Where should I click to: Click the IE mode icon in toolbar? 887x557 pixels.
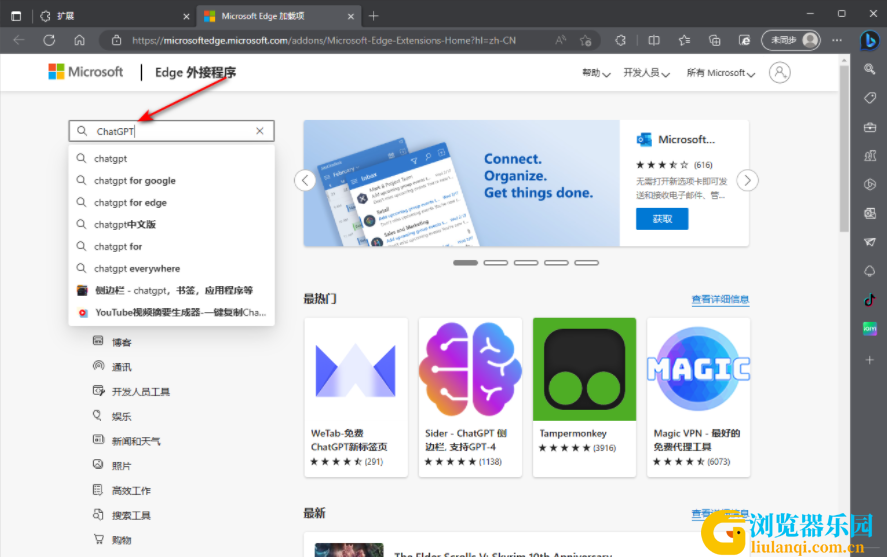coord(744,40)
